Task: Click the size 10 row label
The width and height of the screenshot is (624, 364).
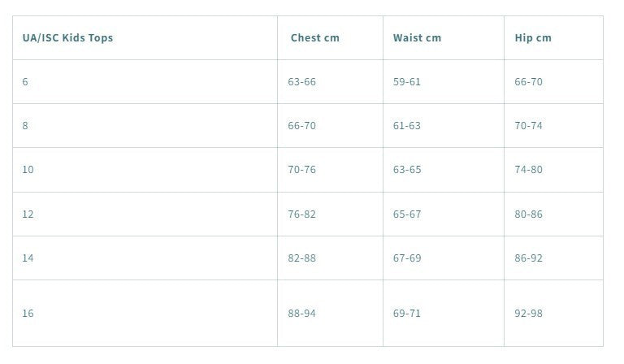Action: tap(28, 170)
